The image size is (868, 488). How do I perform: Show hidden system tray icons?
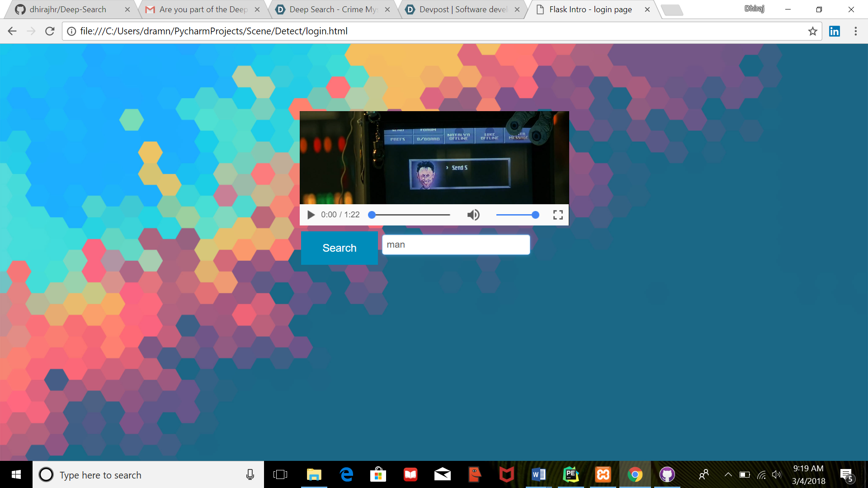click(728, 474)
